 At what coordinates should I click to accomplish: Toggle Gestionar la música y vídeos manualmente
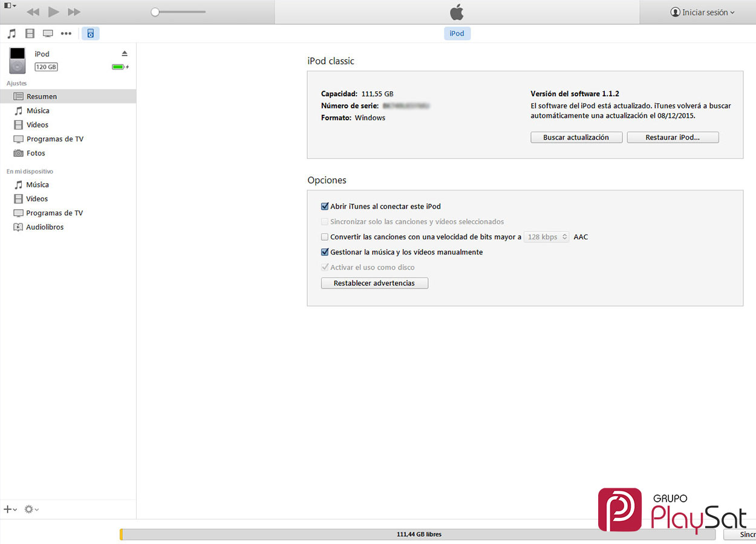click(325, 252)
